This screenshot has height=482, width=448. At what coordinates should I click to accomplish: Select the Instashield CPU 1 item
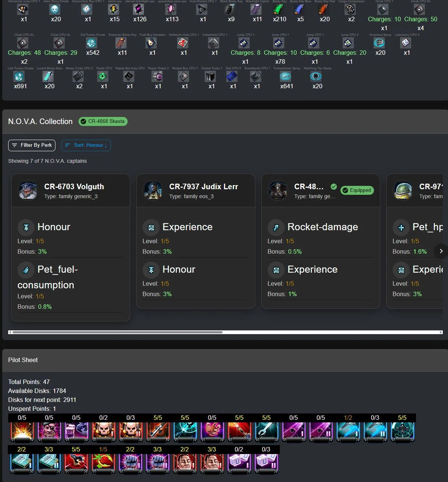click(214, 43)
